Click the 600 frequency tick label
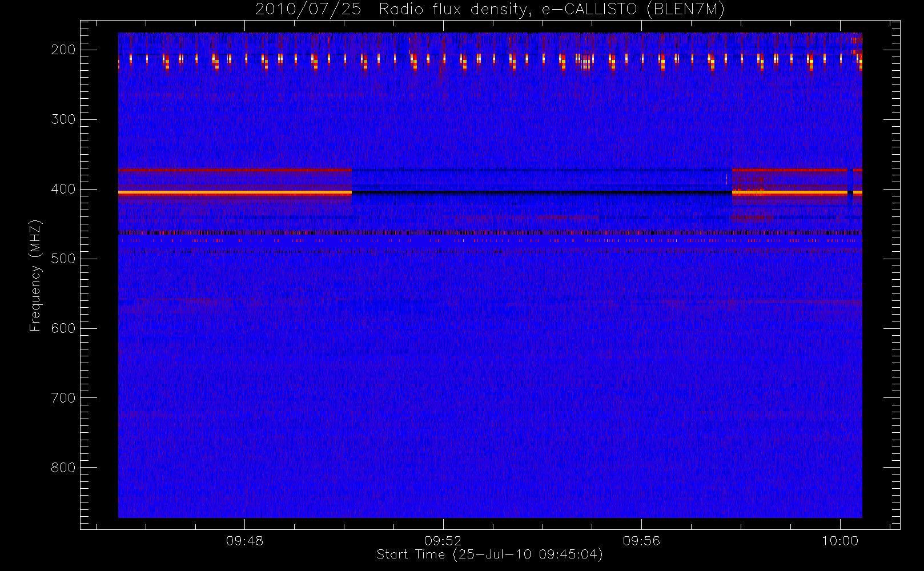The image size is (924, 571). tap(63, 328)
